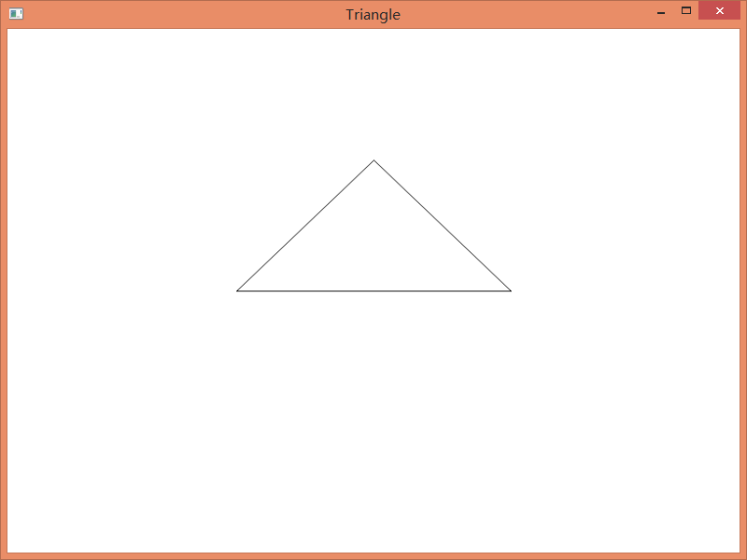Open the application icon system menu

[x=16, y=14]
